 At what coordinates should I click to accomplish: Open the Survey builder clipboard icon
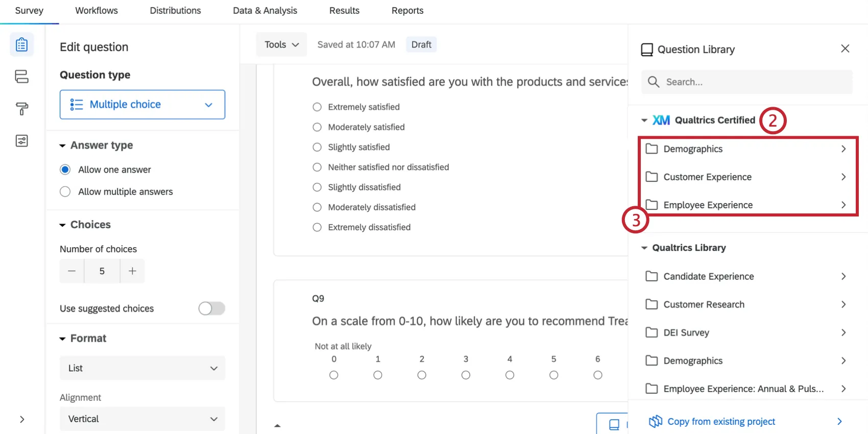[x=21, y=45]
